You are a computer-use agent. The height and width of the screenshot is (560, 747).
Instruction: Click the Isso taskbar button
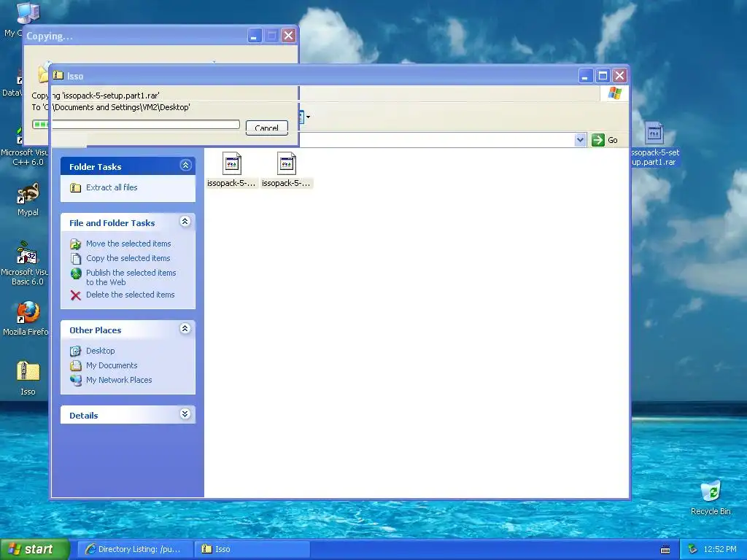(252, 549)
